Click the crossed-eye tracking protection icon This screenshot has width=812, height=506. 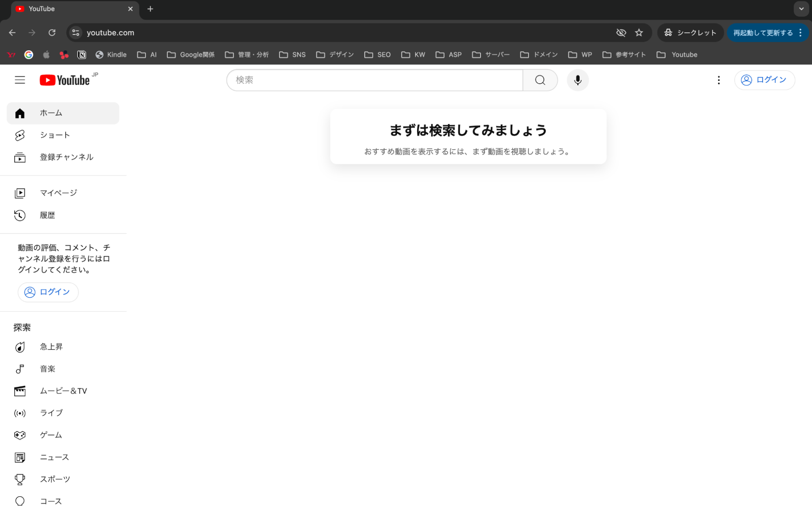(x=621, y=32)
